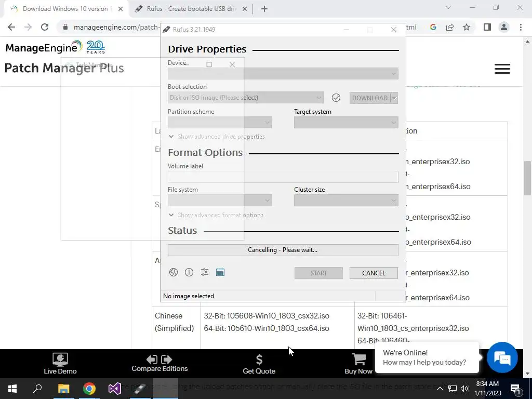Open the Chrome profile avatar
Image resolution: width=532 pixels, height=399 pixels.
coord(504,27)
